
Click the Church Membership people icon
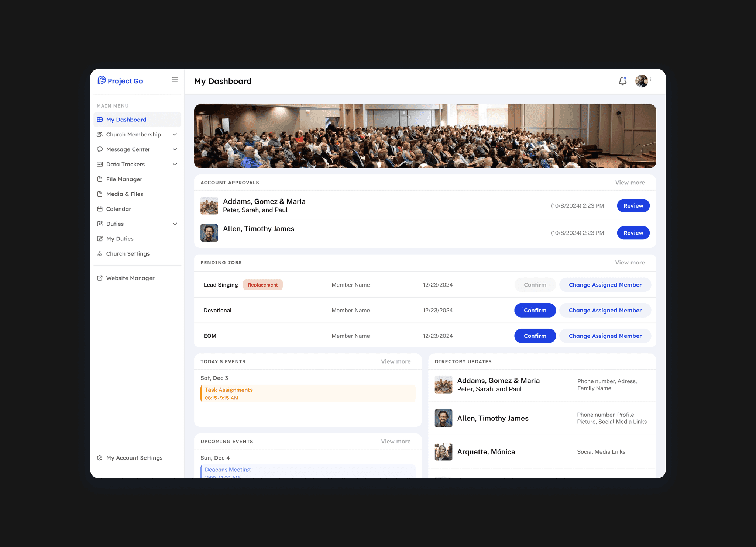point(100,135)
